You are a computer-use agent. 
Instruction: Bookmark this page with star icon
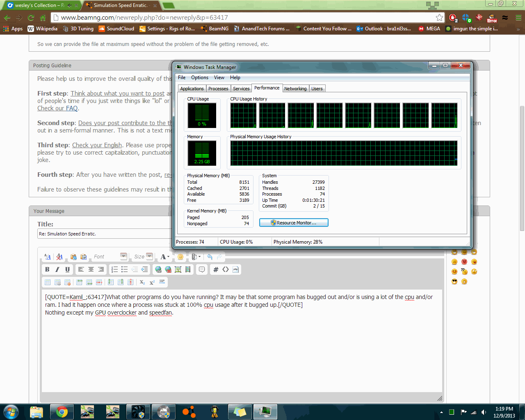[x=440, y=17]
